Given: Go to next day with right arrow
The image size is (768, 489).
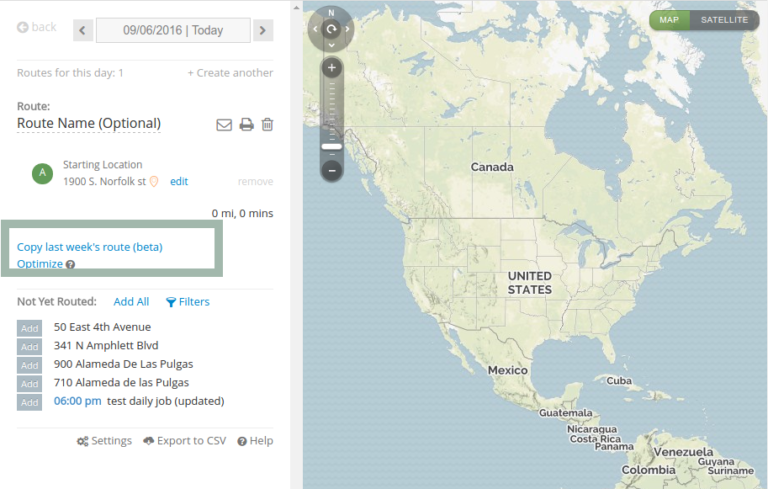Looking at the screenshot, I should tap(263, 30).
